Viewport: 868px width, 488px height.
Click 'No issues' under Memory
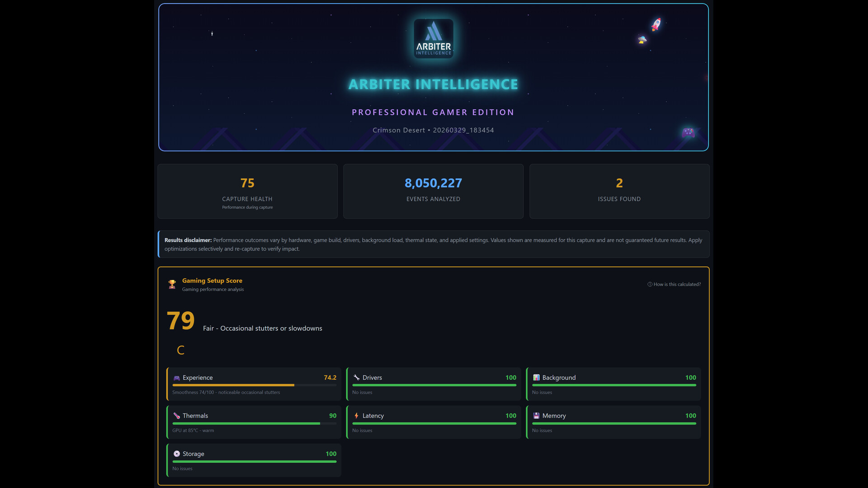[x=542, y=431]
